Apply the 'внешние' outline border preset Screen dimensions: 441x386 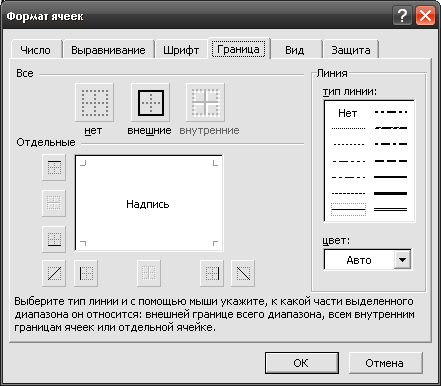tap(150, 102)
